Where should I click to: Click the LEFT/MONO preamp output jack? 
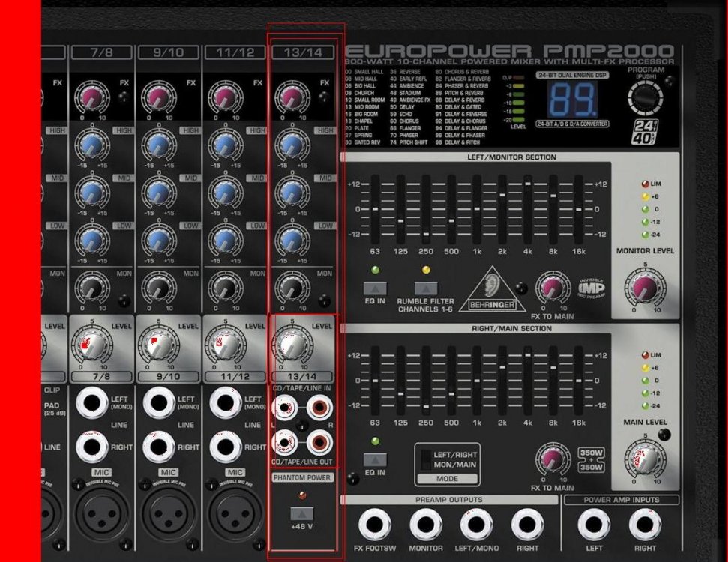[476, 525]
